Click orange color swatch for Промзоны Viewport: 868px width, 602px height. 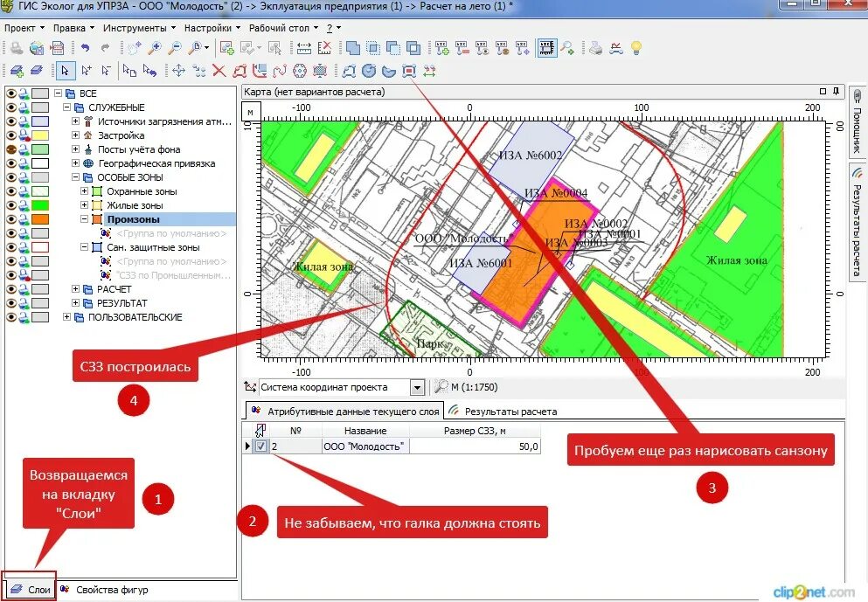40,219
